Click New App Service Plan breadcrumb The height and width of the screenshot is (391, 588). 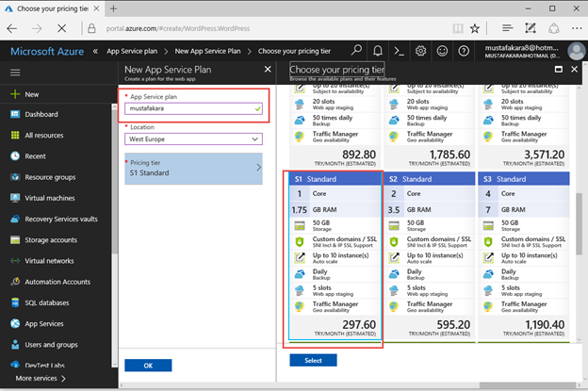207,51
